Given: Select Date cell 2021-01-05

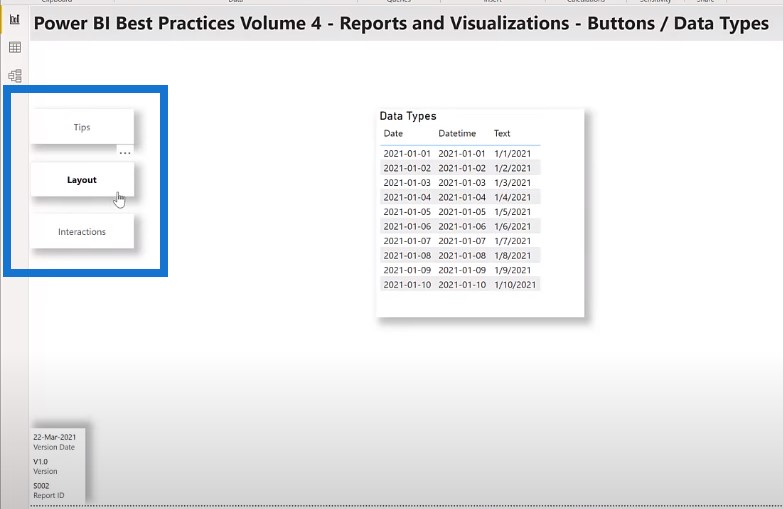Looking at the screenshot, I should pyautogui.click(x=407, y=211).
